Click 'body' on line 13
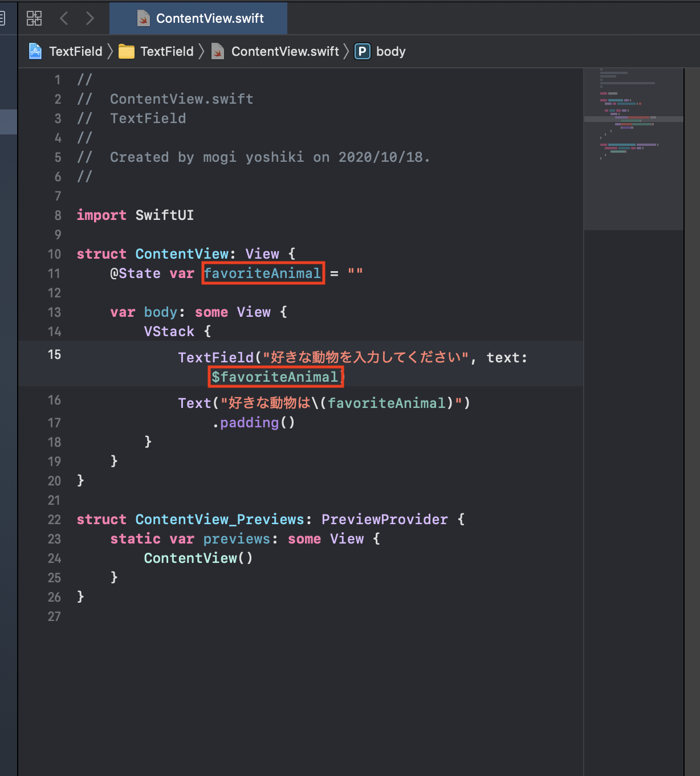The image size is (700, 776). pos(161,312)
